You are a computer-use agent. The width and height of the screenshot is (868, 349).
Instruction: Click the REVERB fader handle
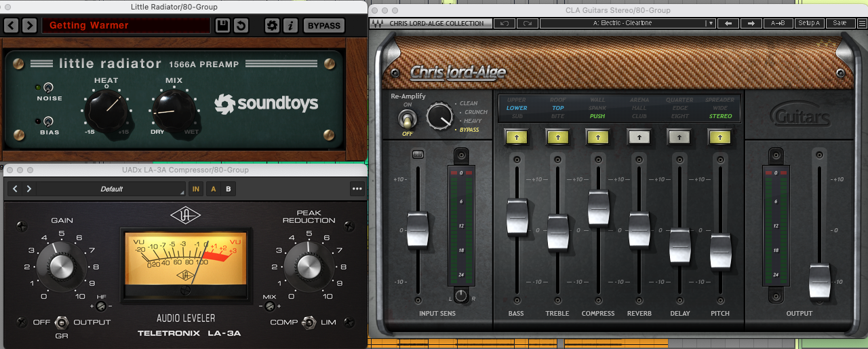[639, 229]
